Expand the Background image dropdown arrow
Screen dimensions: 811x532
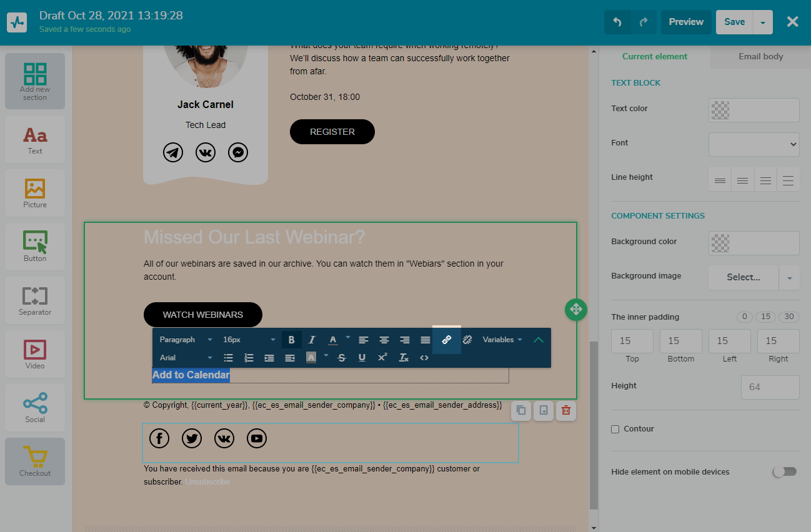(x=789, y=278)
